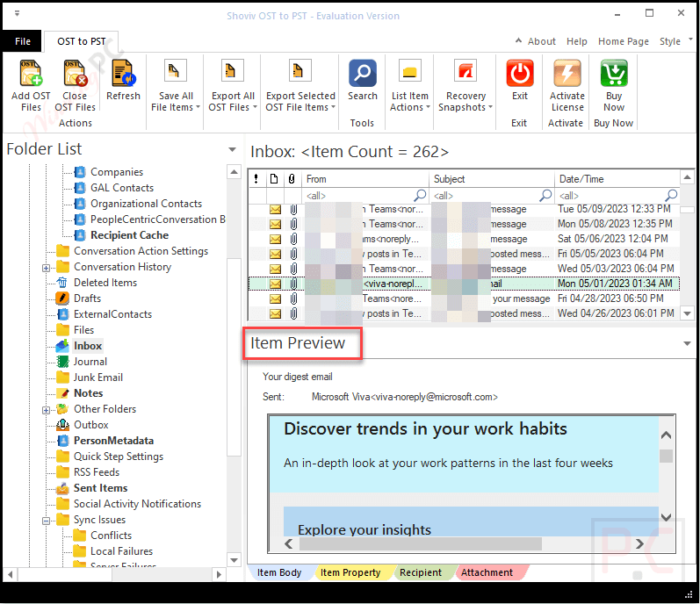The height and width of the screenshot is (604, 700).
Task: Collapse the Sync Issues folder
Action: (46, 521)
